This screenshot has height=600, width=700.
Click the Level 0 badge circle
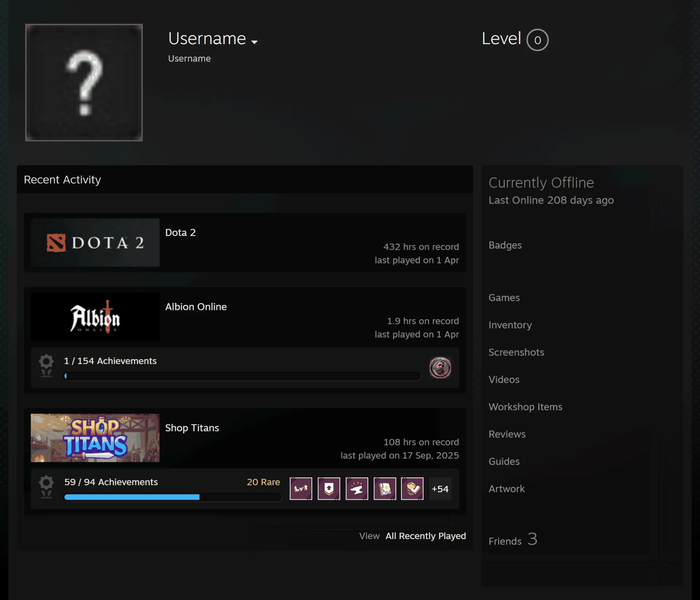[537, 40]
